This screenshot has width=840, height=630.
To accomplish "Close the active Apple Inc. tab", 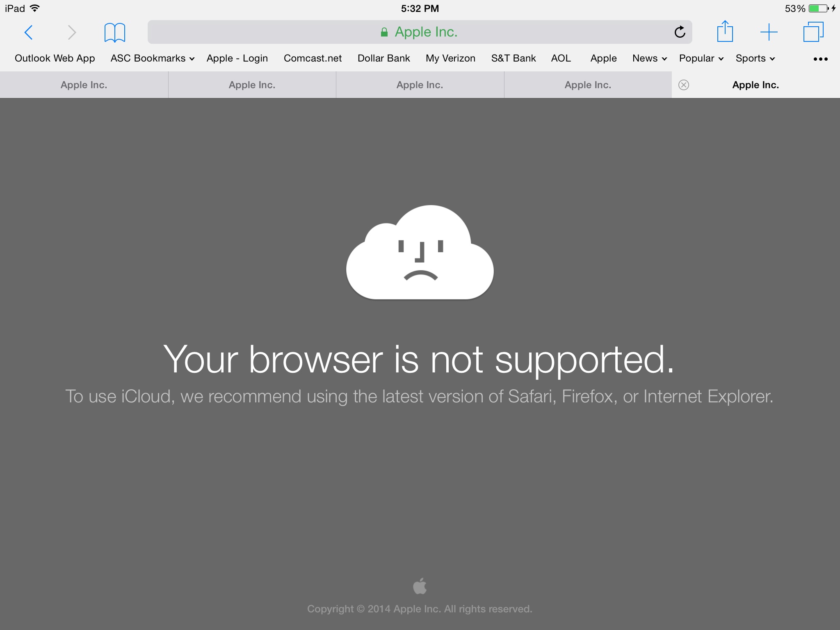I will point(684,85).
